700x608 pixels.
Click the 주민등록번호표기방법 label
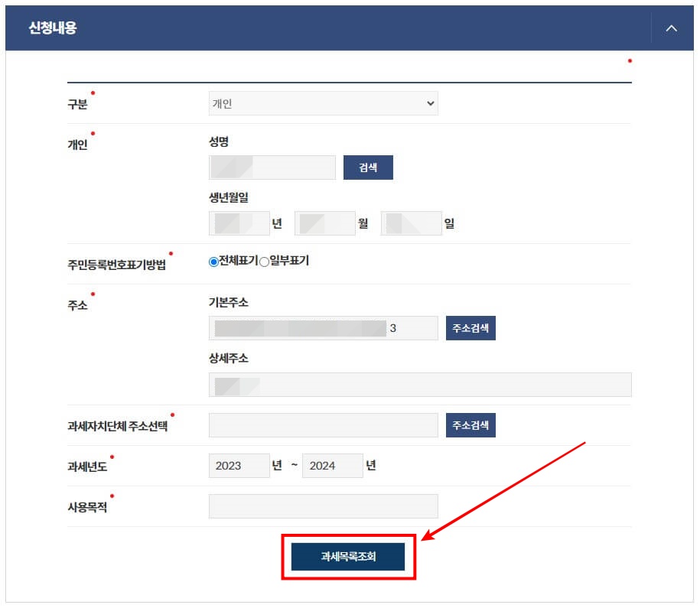pyautogui.click(x=116, y=265)
